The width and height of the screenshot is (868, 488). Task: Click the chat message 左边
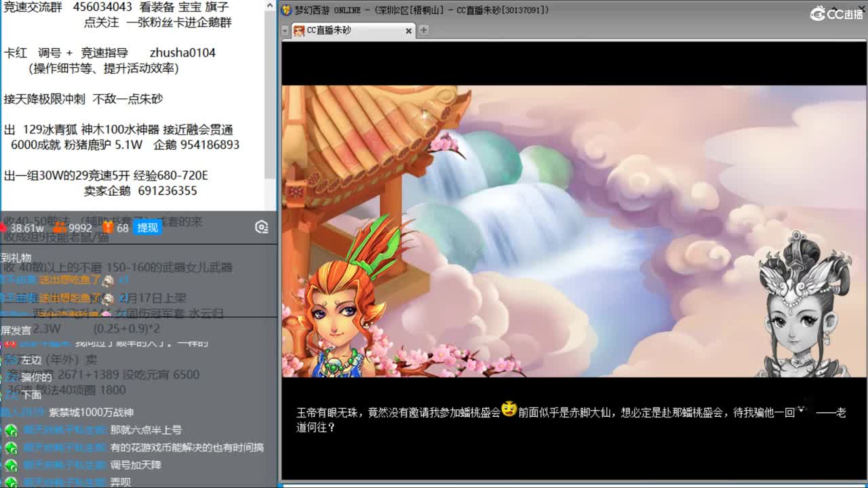click(x=31, y=361)
